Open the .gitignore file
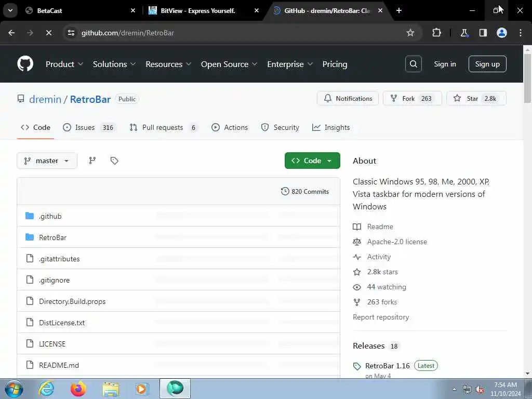Viewport: 532px width, 399px height. tap(54, 280)
